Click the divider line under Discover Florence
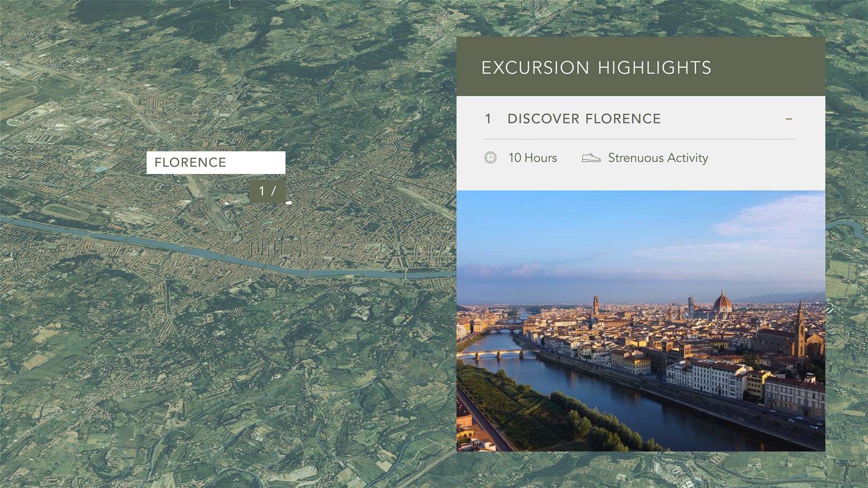The height and width of the screenshot is (488, 868). pyautogui.click(x=639, y=139)
